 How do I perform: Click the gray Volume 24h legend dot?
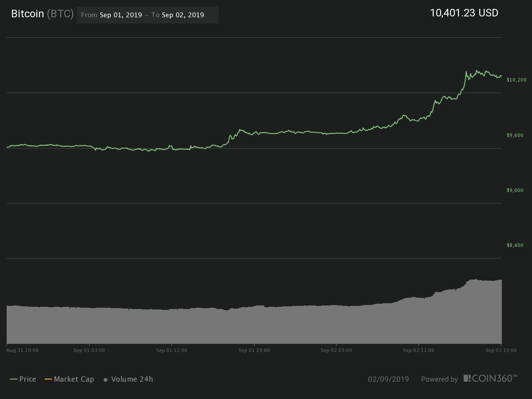(106, 380)
